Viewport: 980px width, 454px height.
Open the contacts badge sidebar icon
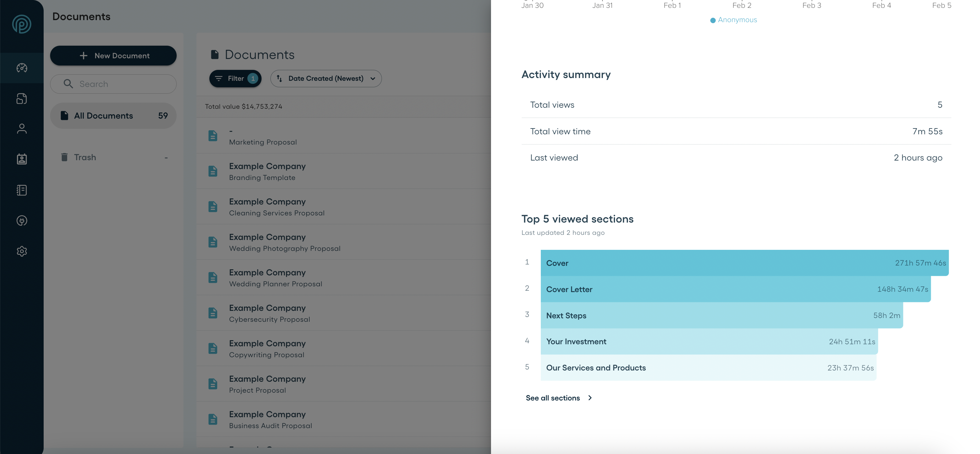tap(22, 159)
